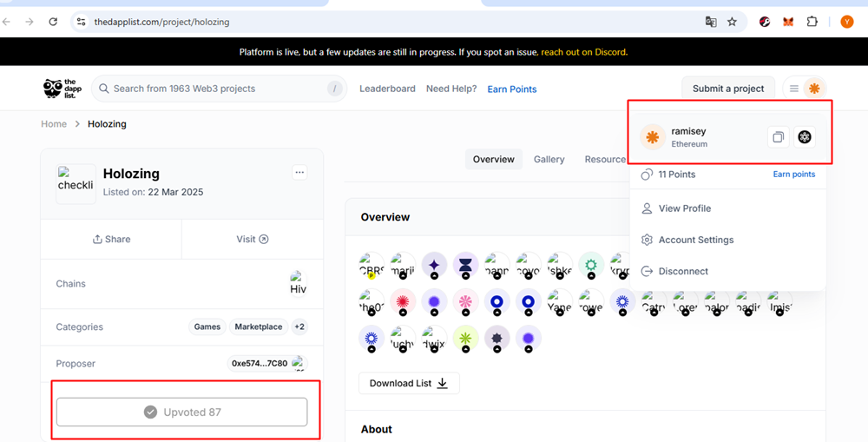
Task: Click the hourglass-shaped upvoter avatar
Action: click(x=466, y=265)
